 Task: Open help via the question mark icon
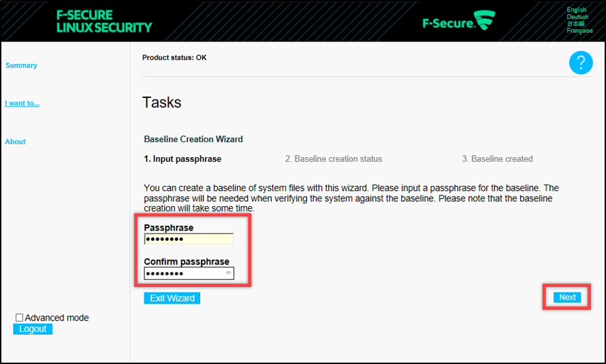581,63
